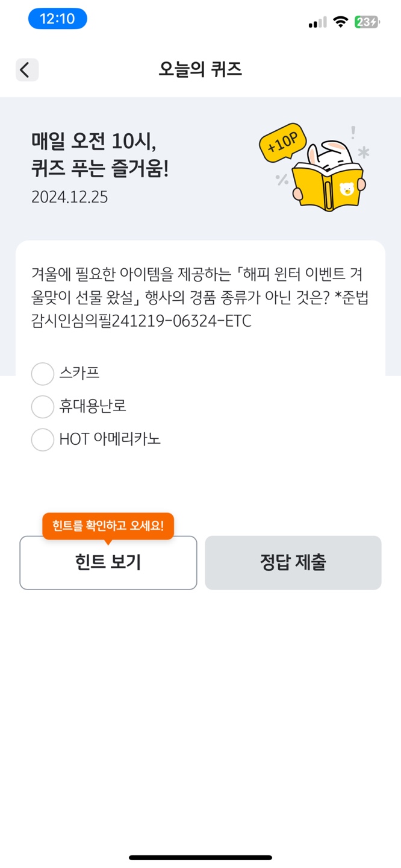Tap the back arrow icon
The height and width of the screenshot is (868, 401).
[26, 70]
